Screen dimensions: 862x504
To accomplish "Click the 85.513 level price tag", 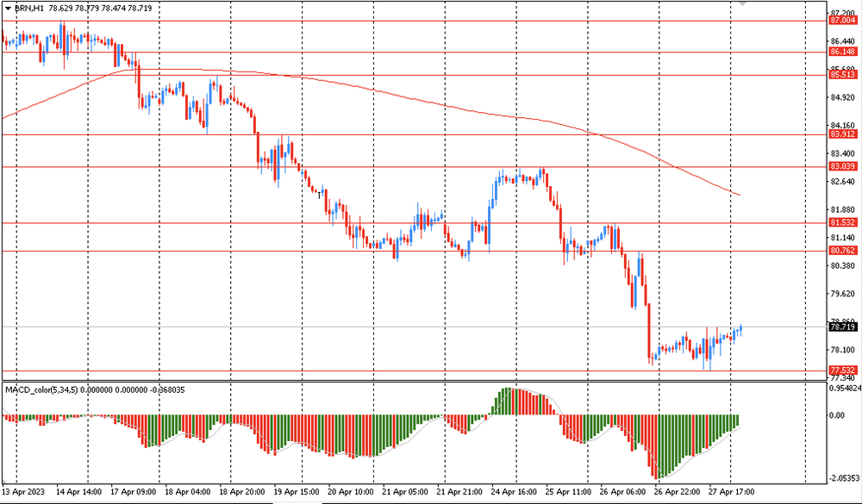I will point(843,75).
